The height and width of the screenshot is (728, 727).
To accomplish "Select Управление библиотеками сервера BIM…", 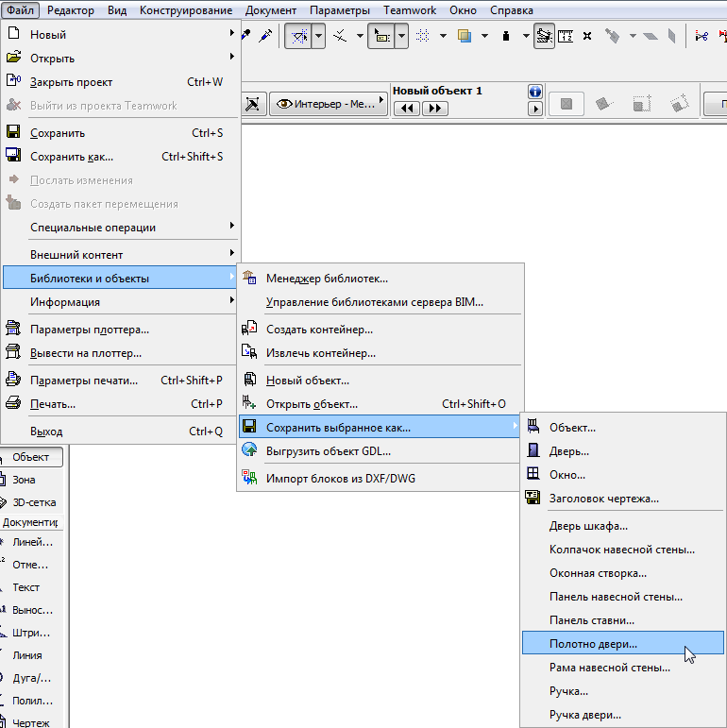I will point(380,302).
